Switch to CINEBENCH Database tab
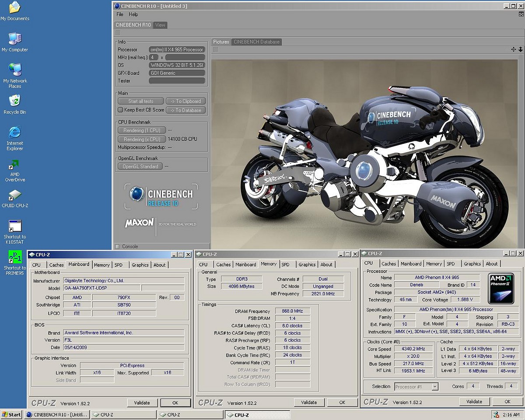The width and height of the screenshot is (525, 420). [x=256, y=42]
